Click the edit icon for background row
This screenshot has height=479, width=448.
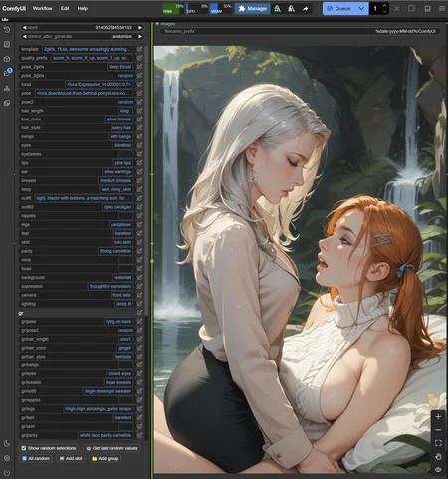[x=139, y=277]
